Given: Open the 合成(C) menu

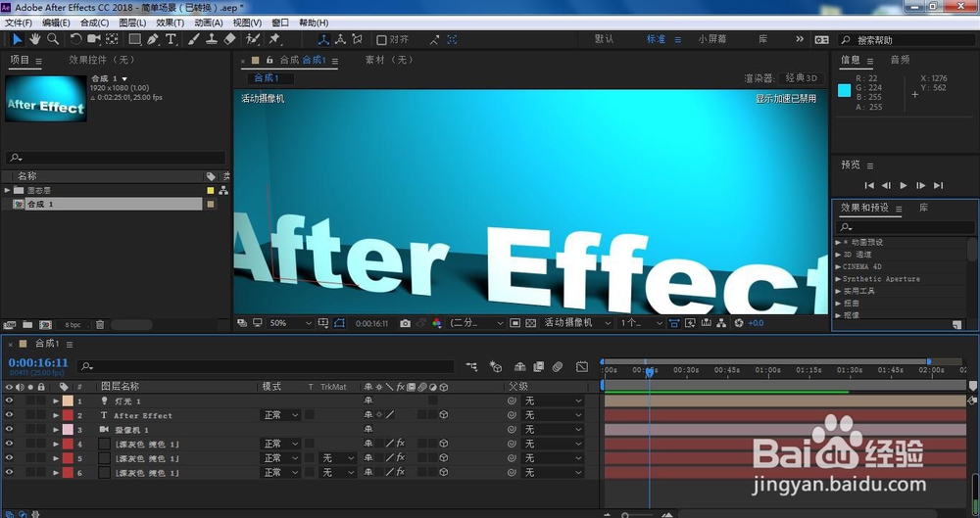Looking at the screenshot, I should point(94,23).
